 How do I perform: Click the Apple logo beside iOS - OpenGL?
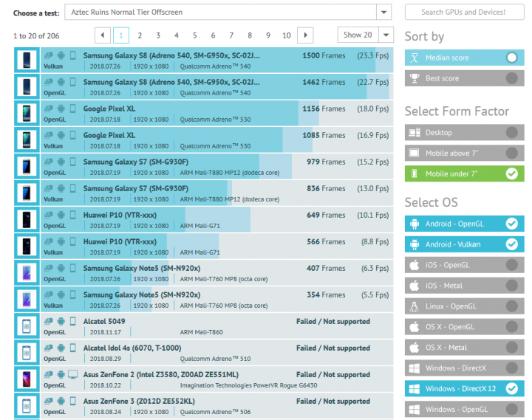coord(415,265)
